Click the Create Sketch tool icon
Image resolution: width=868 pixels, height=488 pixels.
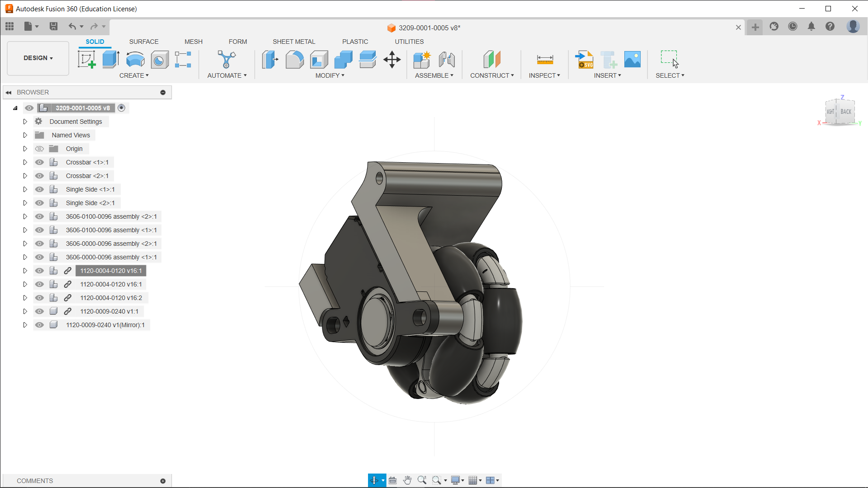coord(86,59)
